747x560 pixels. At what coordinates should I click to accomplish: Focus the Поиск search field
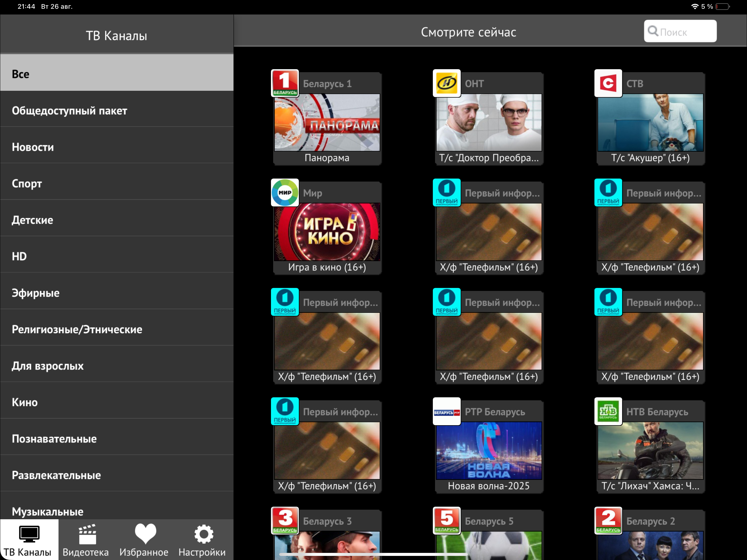click(680, 31)
